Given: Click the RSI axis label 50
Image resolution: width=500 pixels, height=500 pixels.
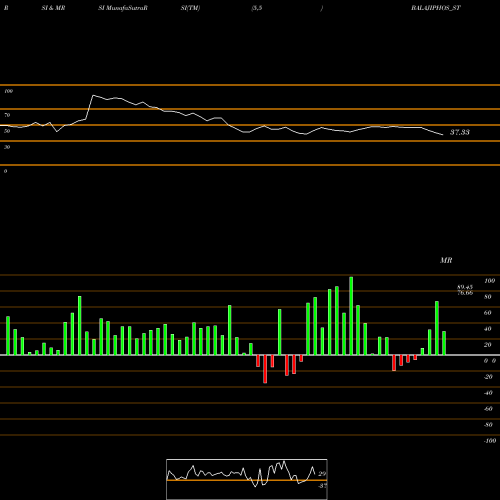Looking at the screenshot, I should 7,131.
